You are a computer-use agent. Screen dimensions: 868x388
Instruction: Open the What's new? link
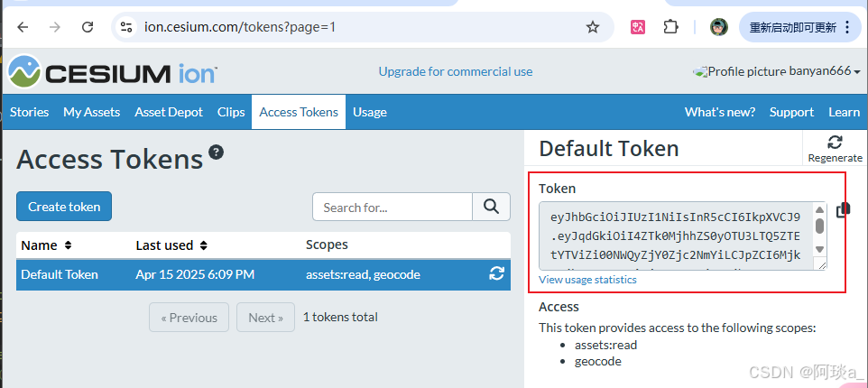click(x=720, y=112)
